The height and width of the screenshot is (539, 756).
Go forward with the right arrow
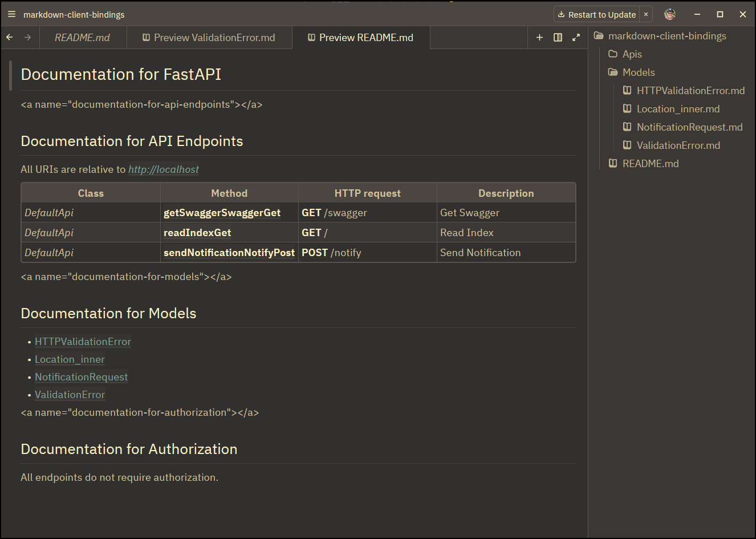tap(27, 37)
